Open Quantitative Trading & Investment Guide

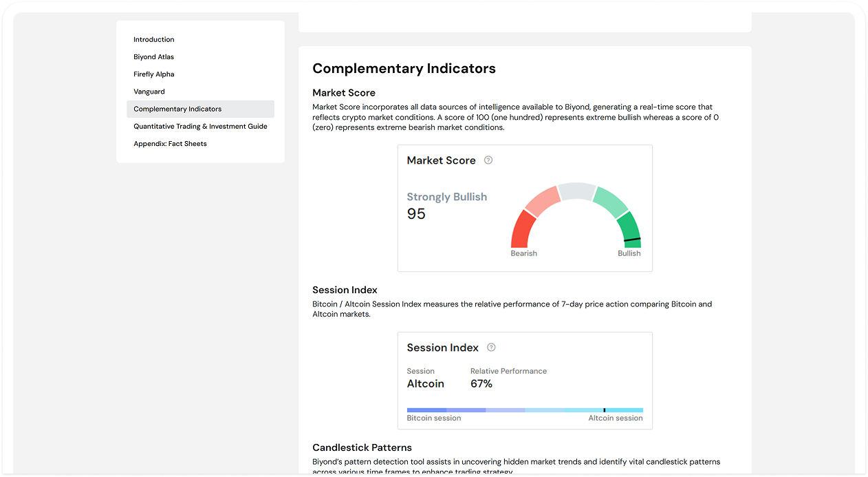(200, 127)
